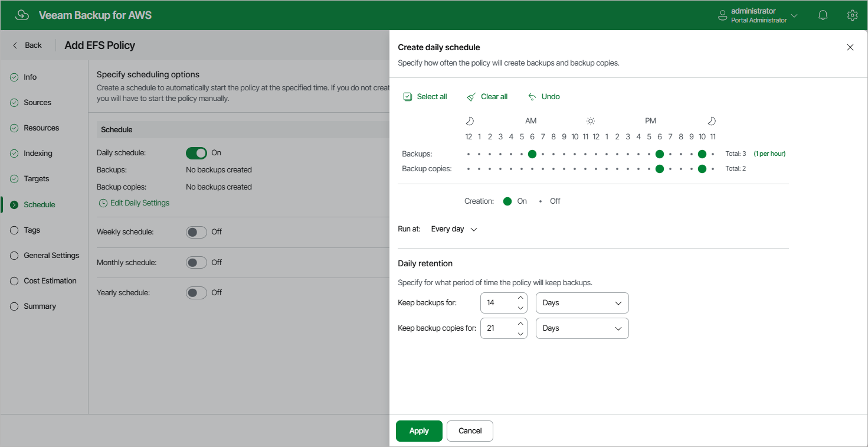
Task: Open the Edit Daily Settings link
Action: click(140, 203)
